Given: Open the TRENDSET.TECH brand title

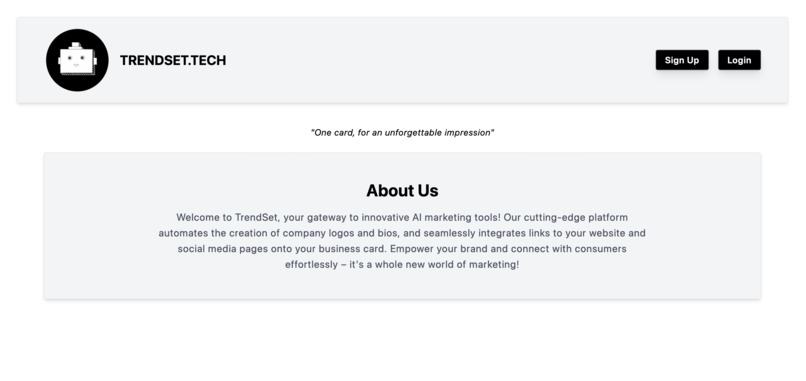Looking at the screenshot, I should point(173,61).
